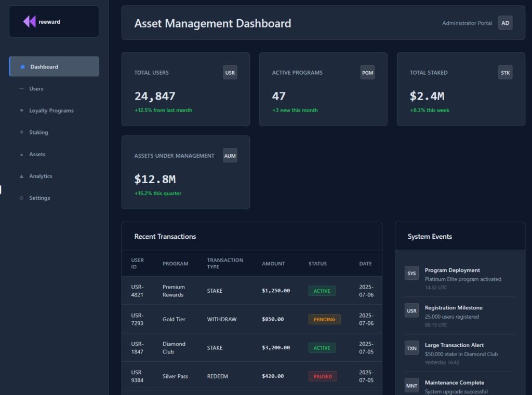Click the Gold Tier program cell
The height and width of the screenshot is (395, 532).
(174, 319)
